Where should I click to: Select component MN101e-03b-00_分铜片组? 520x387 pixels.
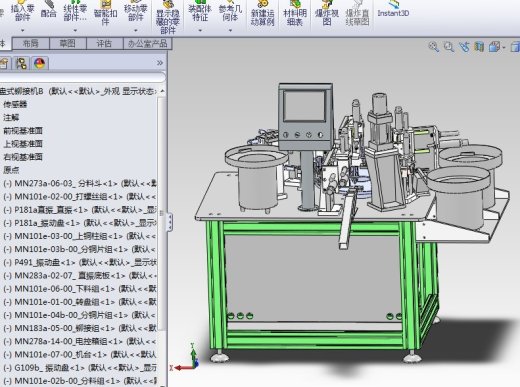pos(80,249)
